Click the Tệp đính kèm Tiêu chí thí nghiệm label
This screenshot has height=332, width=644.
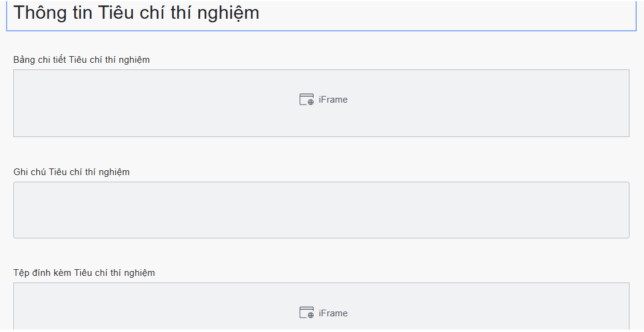point(84,273)
